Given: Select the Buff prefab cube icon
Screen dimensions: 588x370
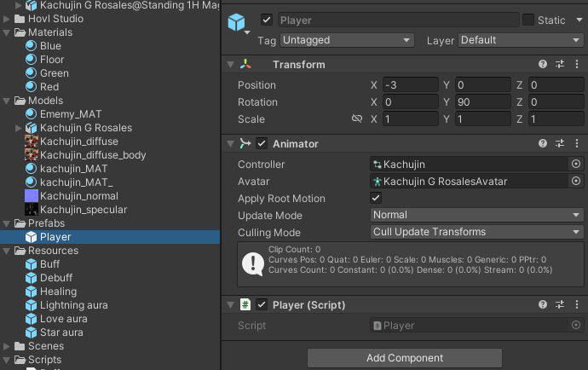Looking at the screenshot, I should coord(32,264).
